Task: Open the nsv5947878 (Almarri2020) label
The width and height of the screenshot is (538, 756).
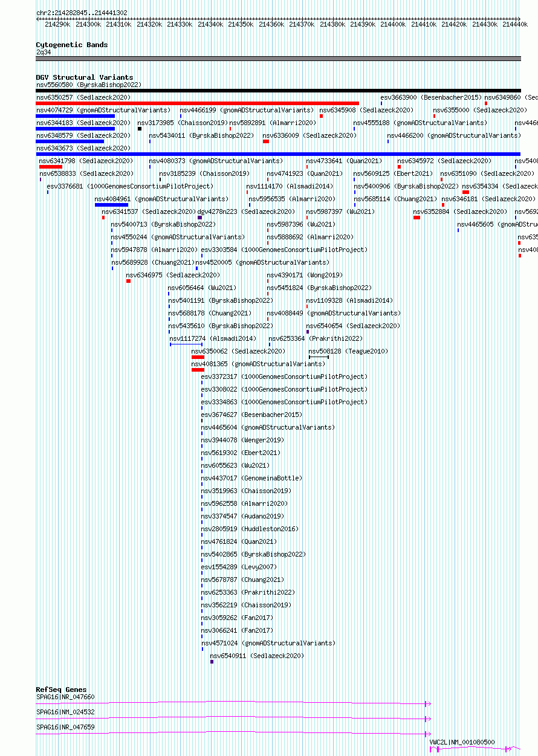Action: pyautogui.click(x=154, y=250)
